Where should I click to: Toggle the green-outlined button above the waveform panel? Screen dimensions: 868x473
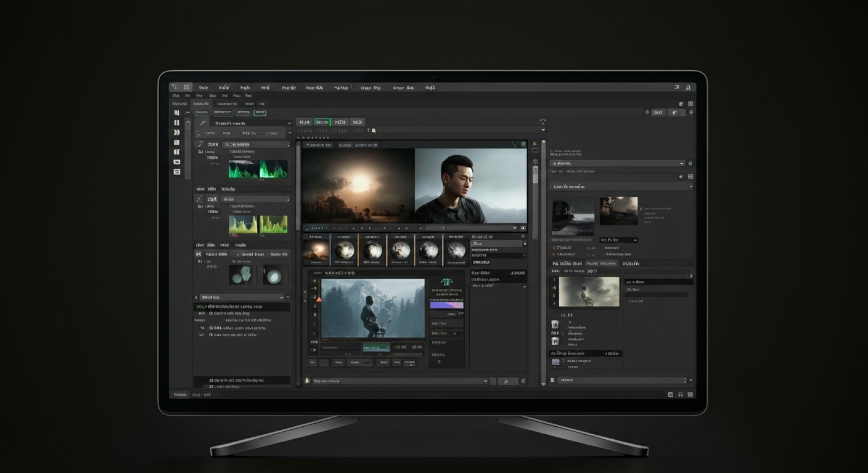pyautogui.click(x=260, y=113)
